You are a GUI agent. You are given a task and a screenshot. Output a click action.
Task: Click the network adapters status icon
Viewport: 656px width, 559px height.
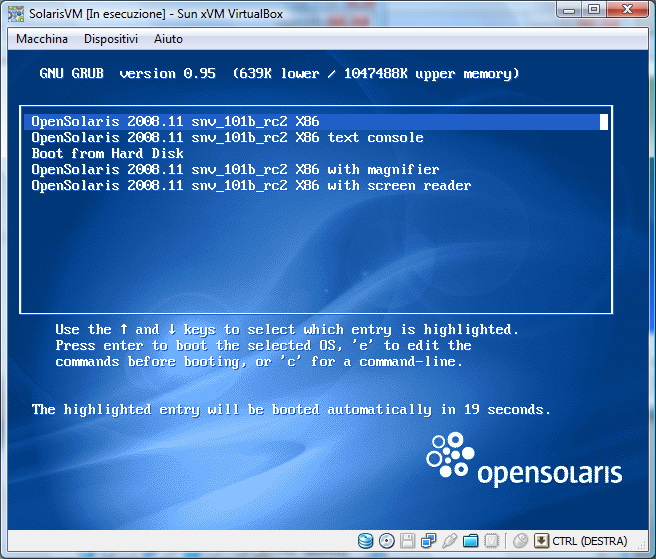click(428, 541)
